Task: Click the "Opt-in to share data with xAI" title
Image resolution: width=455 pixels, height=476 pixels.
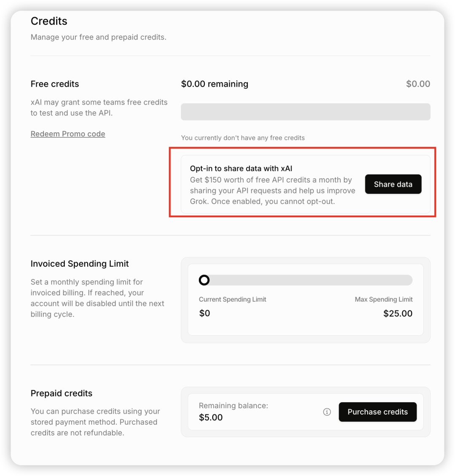Action: pos(241,168)
